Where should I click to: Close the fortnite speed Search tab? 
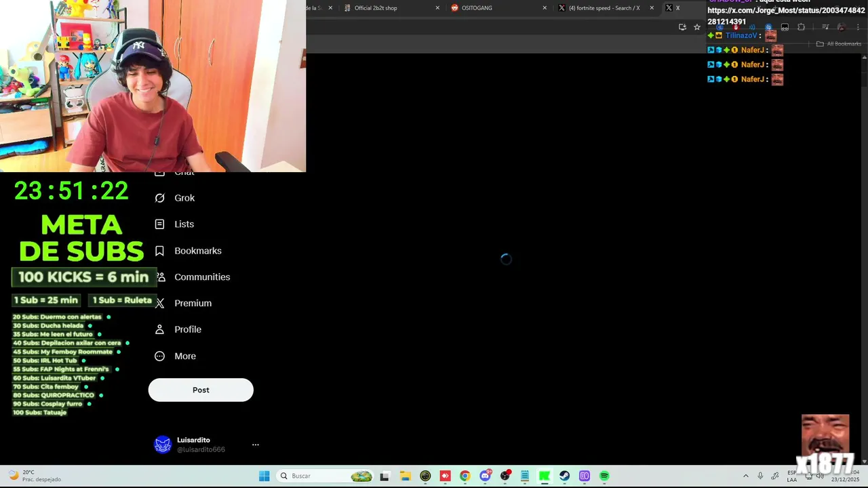[652, 8]
